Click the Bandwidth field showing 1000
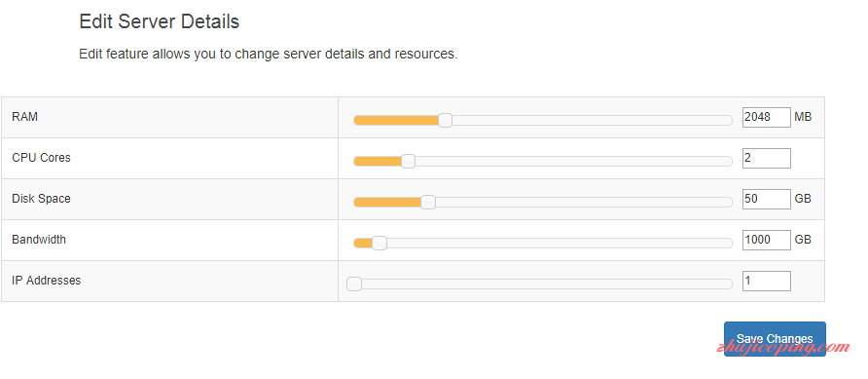This screenshot has width=868, height=379. pyautogui.click(x=766, y=240)
